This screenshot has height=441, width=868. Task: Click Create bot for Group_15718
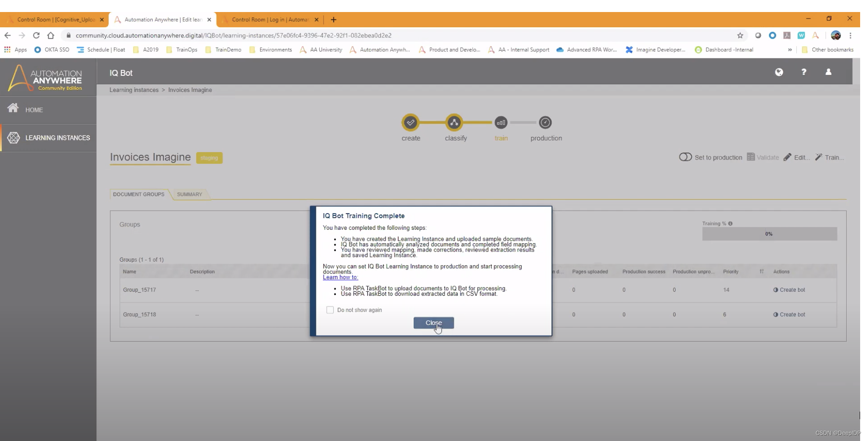point(789,314)
